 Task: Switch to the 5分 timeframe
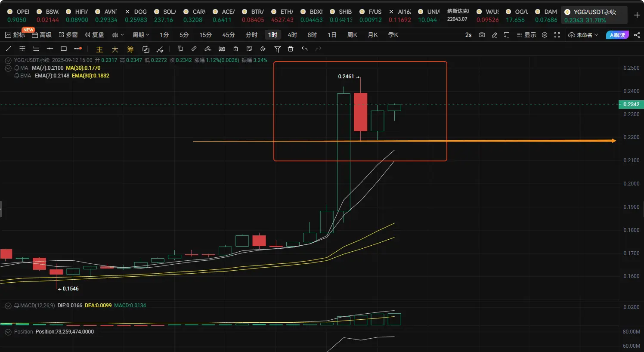point(184,35)
